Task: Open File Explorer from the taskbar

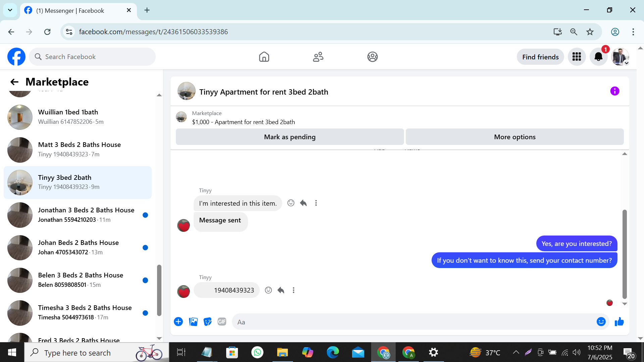Action: click(282, 352)
